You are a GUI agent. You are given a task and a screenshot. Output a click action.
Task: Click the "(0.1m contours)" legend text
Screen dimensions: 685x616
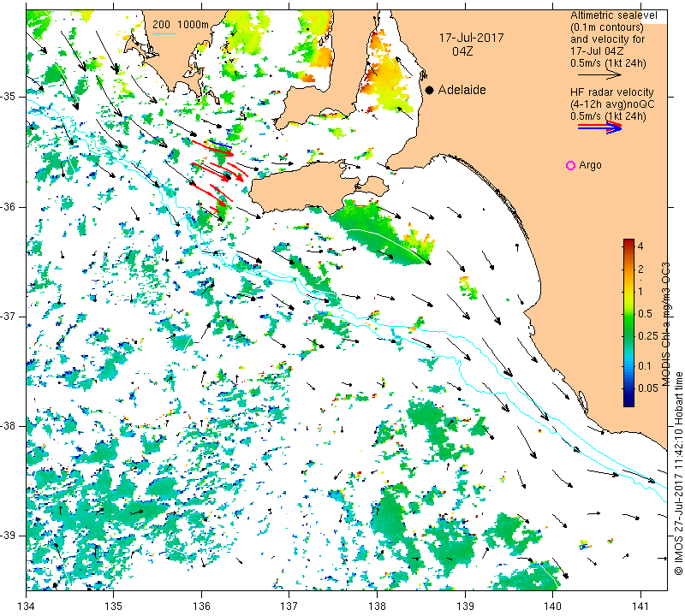pos(607,27)
